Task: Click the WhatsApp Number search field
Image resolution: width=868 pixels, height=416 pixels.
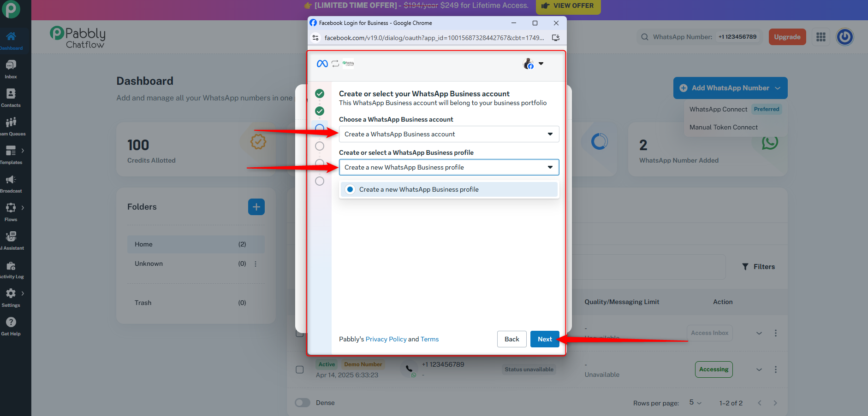Action: (x=699, y=37)
